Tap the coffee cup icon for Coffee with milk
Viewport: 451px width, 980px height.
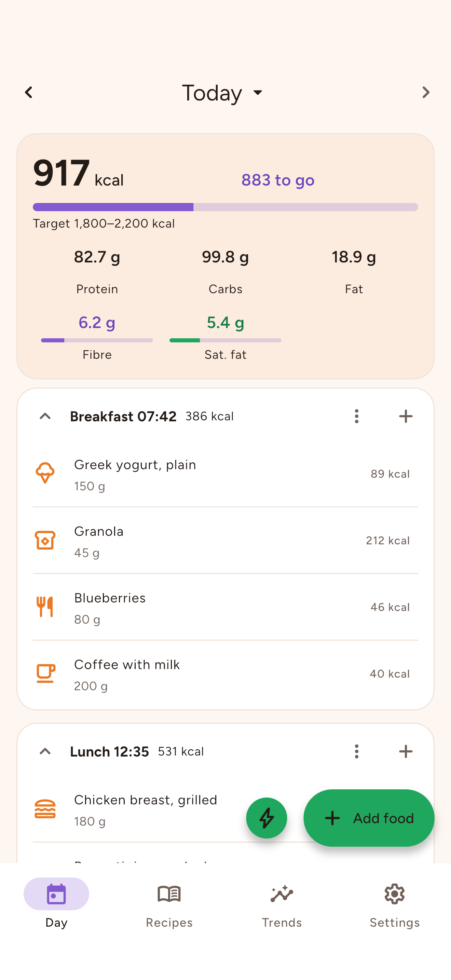pyautogui.click(x=46, y=674)
